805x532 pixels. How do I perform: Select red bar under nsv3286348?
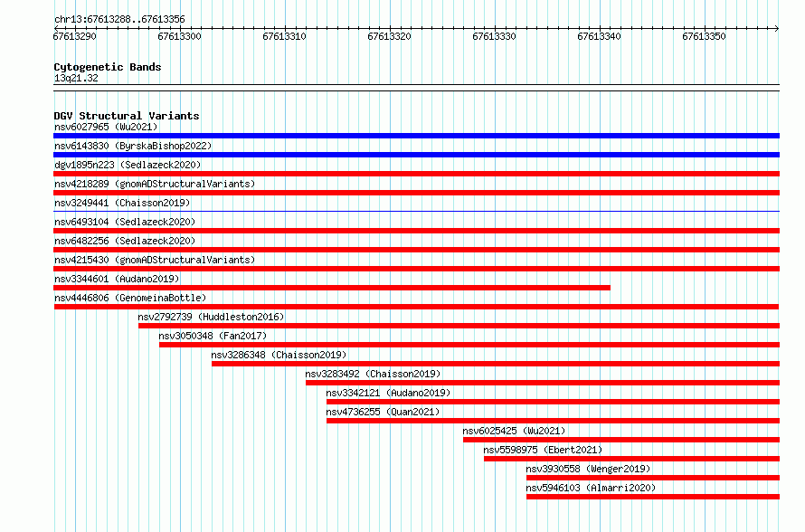click(x=496, y=364)
